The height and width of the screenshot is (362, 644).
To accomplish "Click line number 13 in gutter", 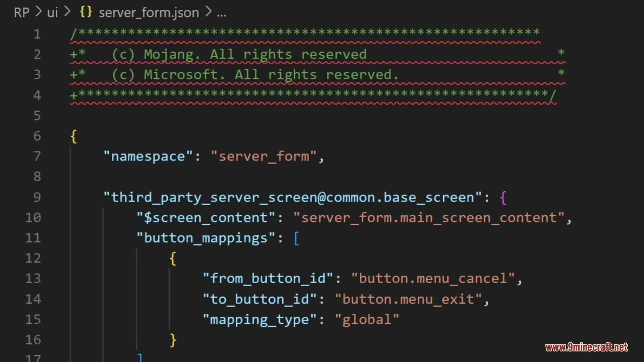I will point(33,279).
